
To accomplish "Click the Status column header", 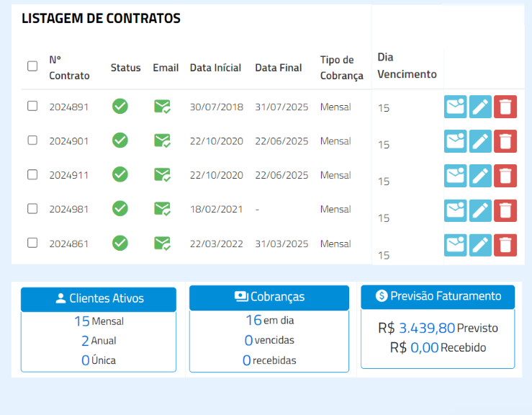I will point(125,68).
